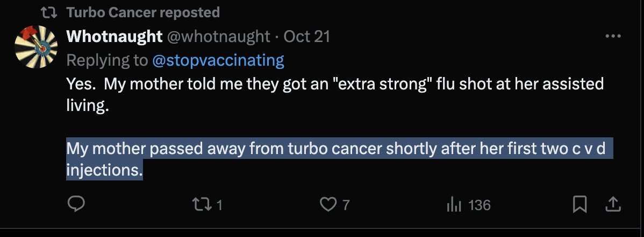The image size is (644, 237).
Task: Click the "extra strong" flu shot sentence
Action: 333,85
